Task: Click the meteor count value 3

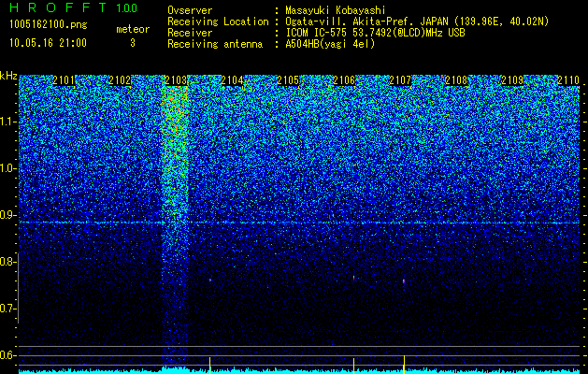Action: (133, 43)
